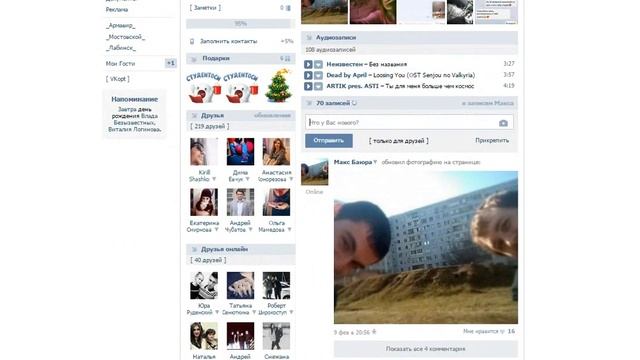Open the _Мостовской_ menu item
Screen dimensions: 640x360
(x=125, y=37)
